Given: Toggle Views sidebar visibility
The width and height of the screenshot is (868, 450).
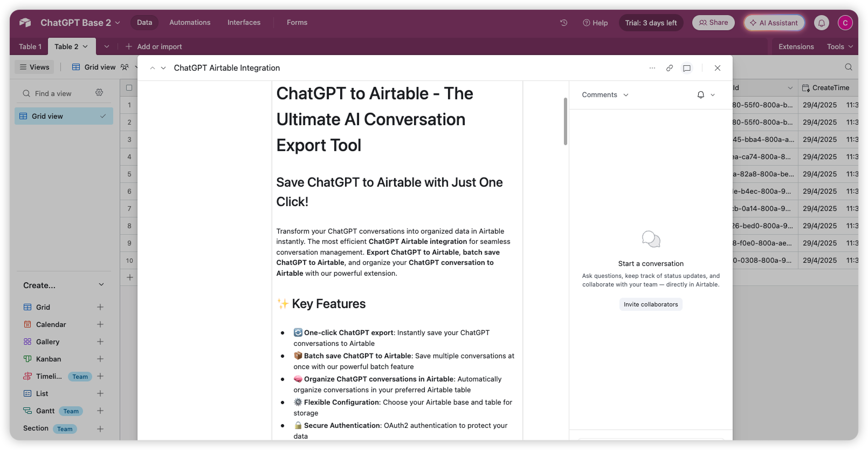Looking at the screenshot, I should [35, 67].
